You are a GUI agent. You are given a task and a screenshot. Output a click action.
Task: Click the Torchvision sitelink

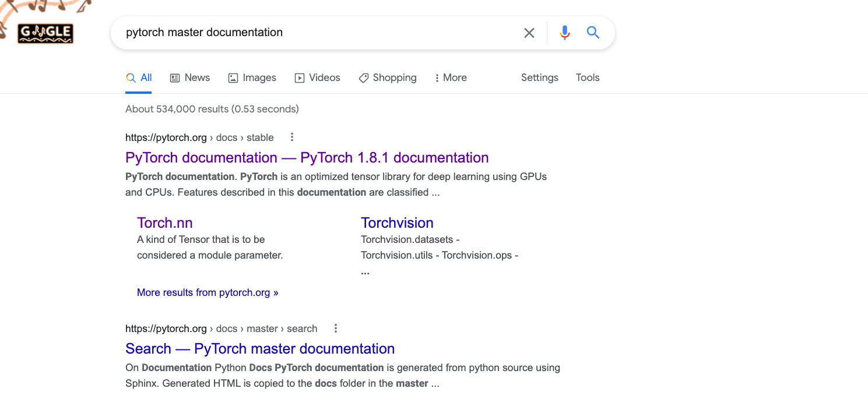397,223
